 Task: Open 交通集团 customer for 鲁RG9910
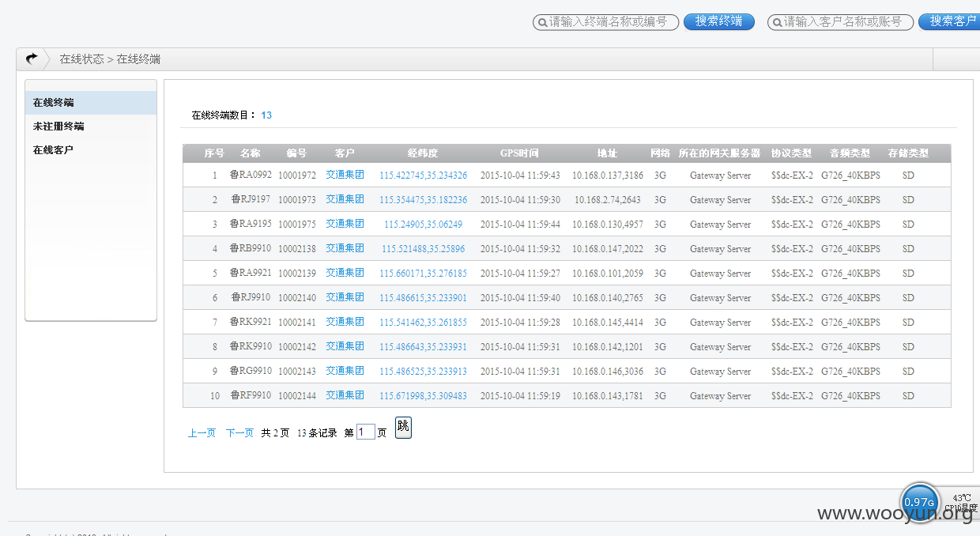pos(345,371)
